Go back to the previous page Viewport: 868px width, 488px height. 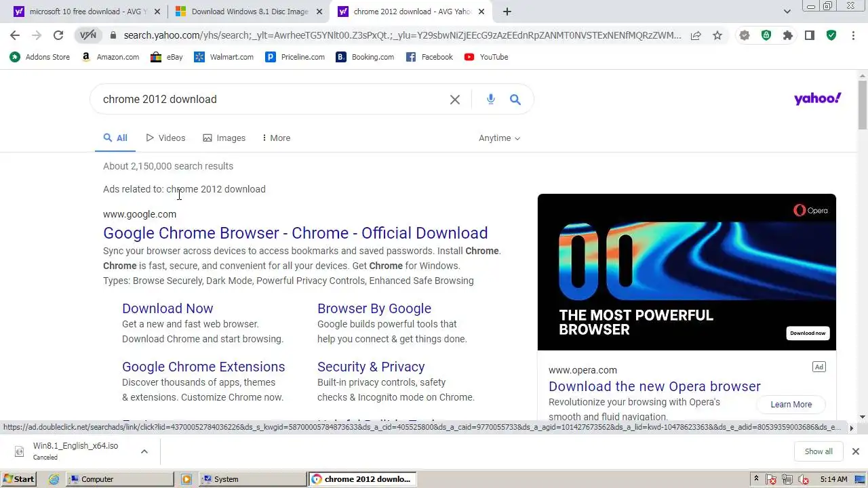click(x=15, y=35)
